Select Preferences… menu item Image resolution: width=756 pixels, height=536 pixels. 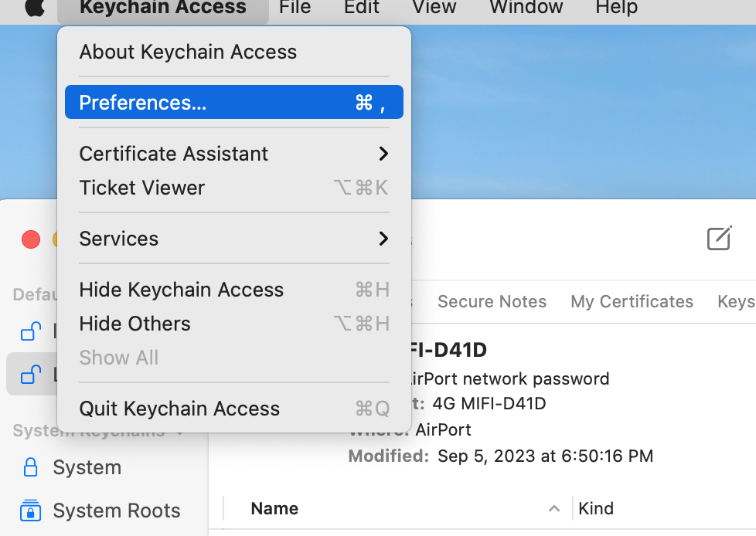(x=234, y=102)
